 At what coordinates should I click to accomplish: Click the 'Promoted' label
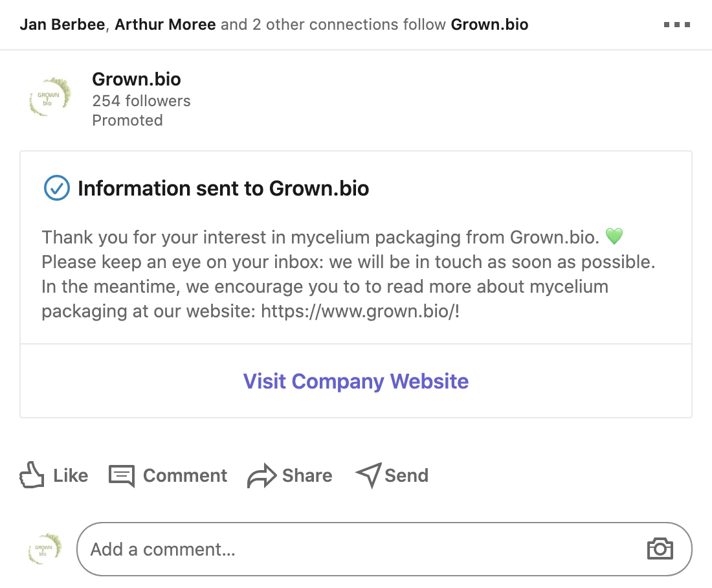point(127,120)
